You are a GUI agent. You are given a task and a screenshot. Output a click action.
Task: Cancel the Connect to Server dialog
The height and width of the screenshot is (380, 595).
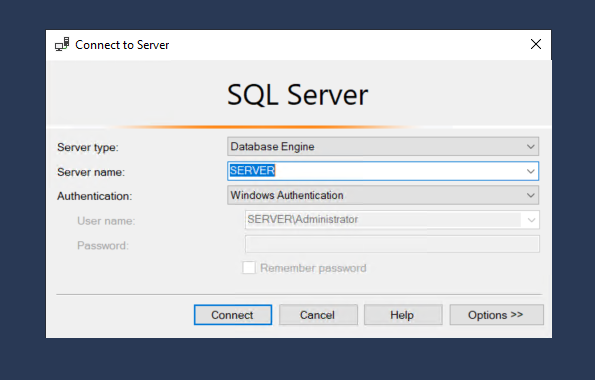pos(318,315)
